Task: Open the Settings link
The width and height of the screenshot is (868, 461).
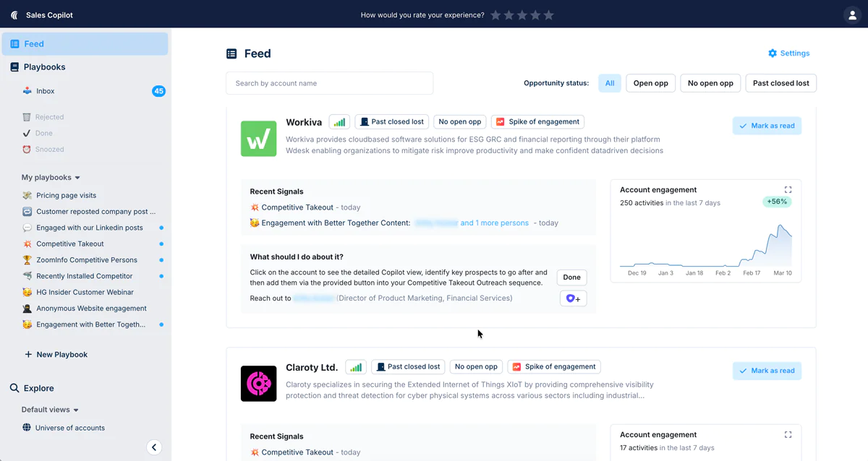Action: coord(788,53)
